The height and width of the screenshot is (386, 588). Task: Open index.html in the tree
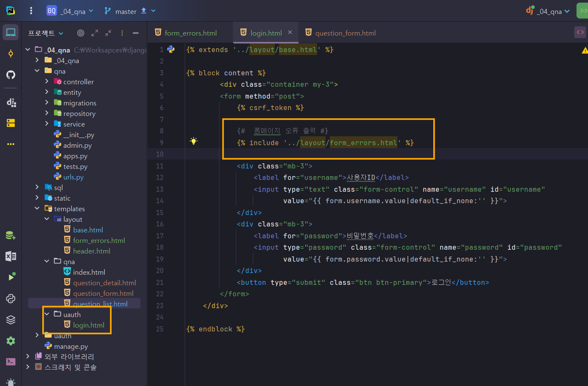pyautogui.click(x=89, y=272)
